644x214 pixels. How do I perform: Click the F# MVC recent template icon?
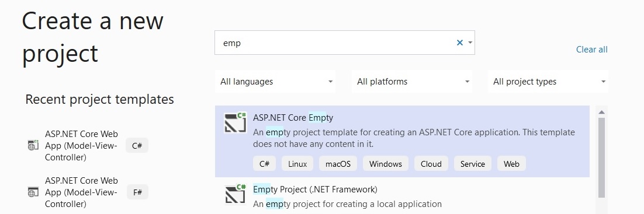pos(33,191)
